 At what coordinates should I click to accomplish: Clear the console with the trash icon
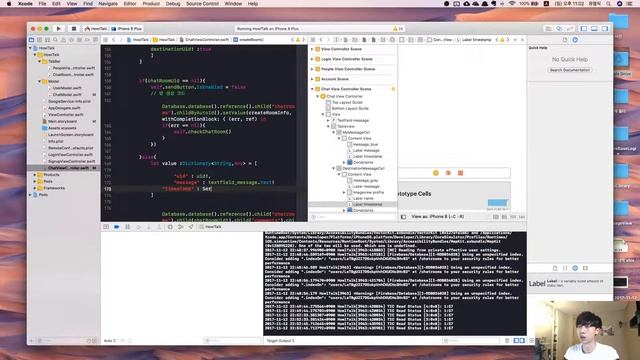coord(507,340)
